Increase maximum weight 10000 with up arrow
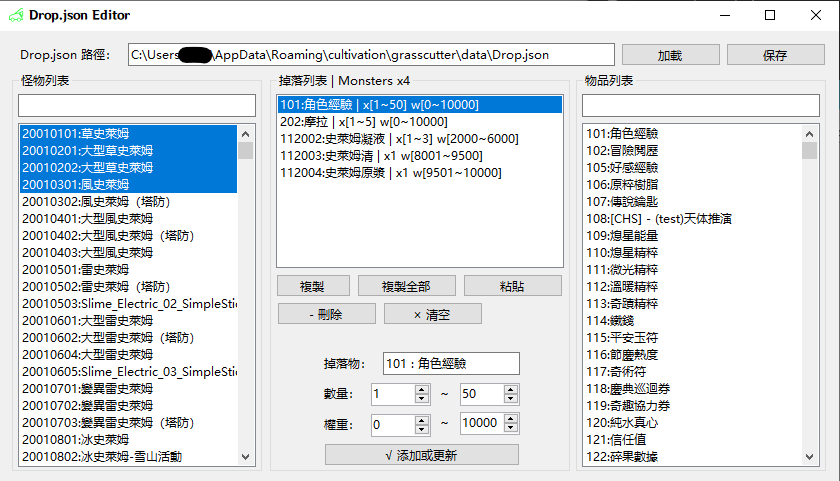 510,418
